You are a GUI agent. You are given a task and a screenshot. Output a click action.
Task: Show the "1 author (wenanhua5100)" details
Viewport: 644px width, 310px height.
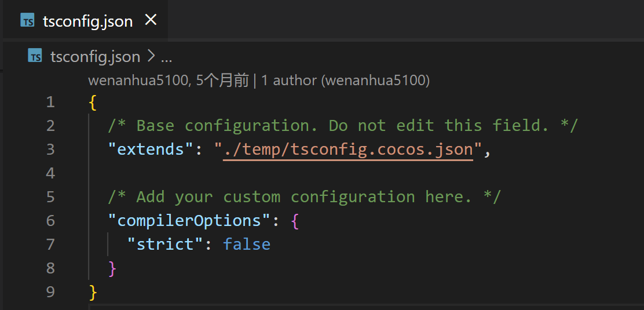click(345, 81)
